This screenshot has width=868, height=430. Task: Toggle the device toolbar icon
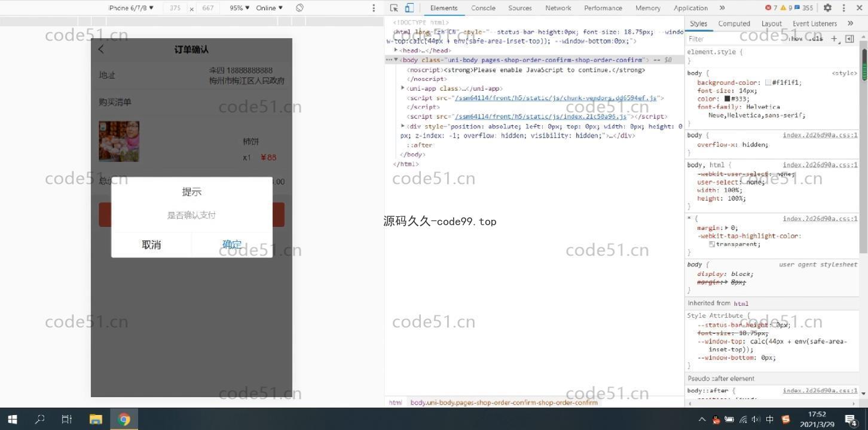point(409,8)
